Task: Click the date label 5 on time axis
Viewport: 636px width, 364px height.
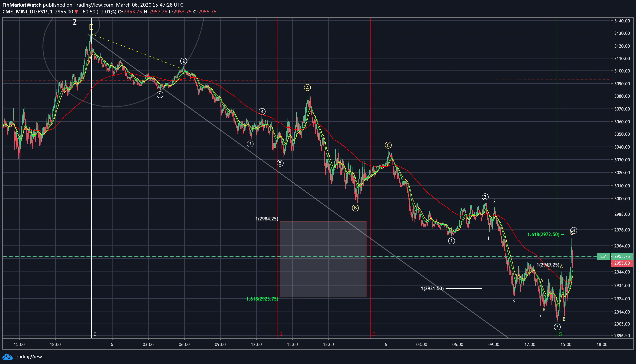Action: (x=112, y=345)
